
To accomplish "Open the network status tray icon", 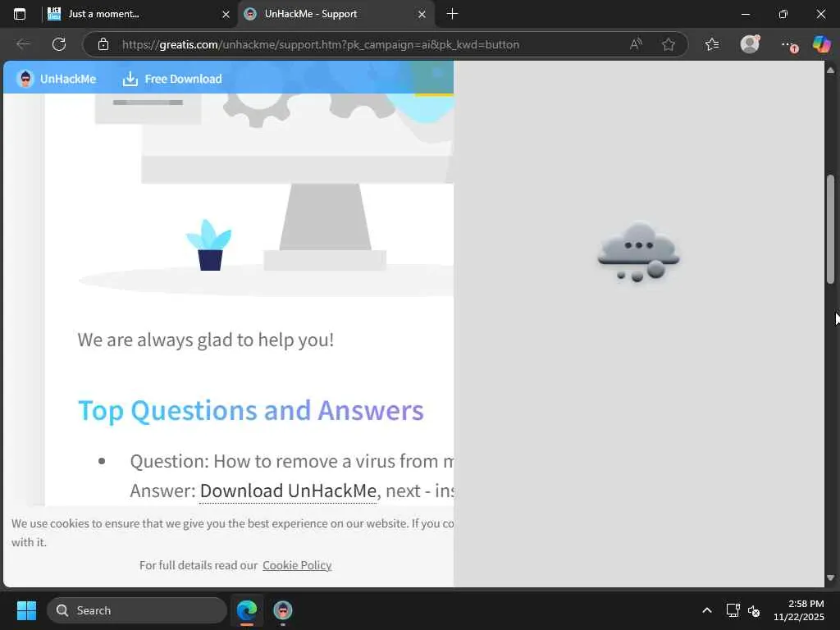I will (x=733, y=610).
